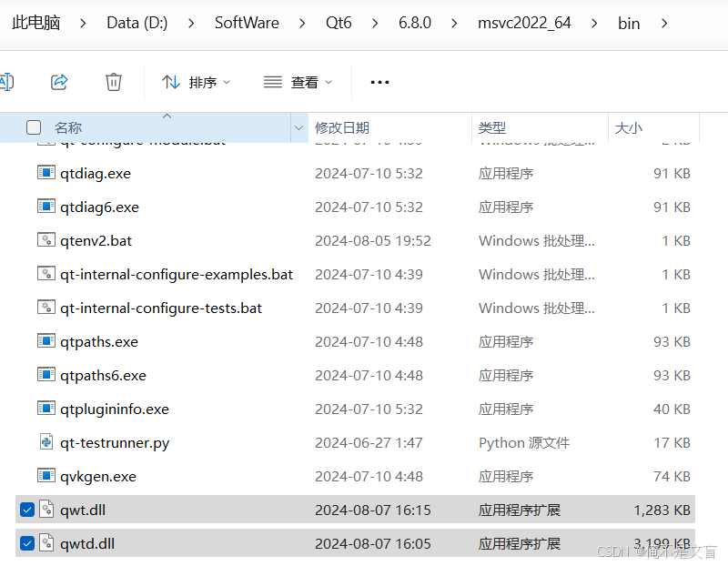Select the qtpaths.exe file icon
This screenshot has height=566, width=728.
pos(46,341)
